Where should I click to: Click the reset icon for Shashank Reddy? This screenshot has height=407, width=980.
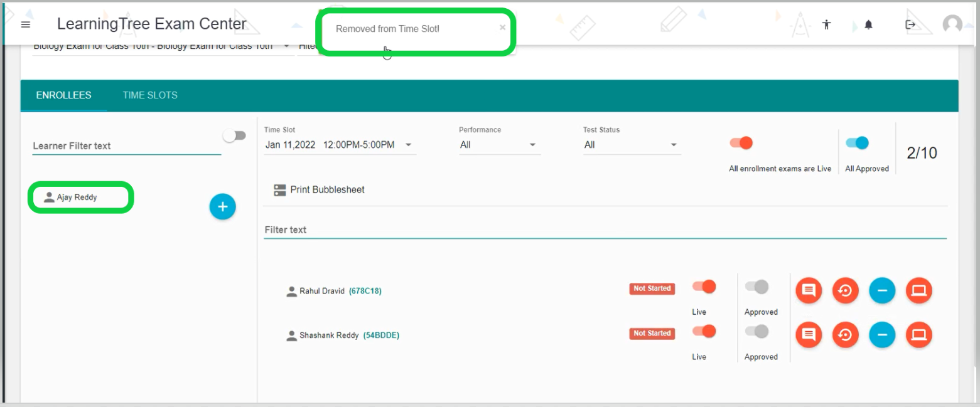coord(845,336)
